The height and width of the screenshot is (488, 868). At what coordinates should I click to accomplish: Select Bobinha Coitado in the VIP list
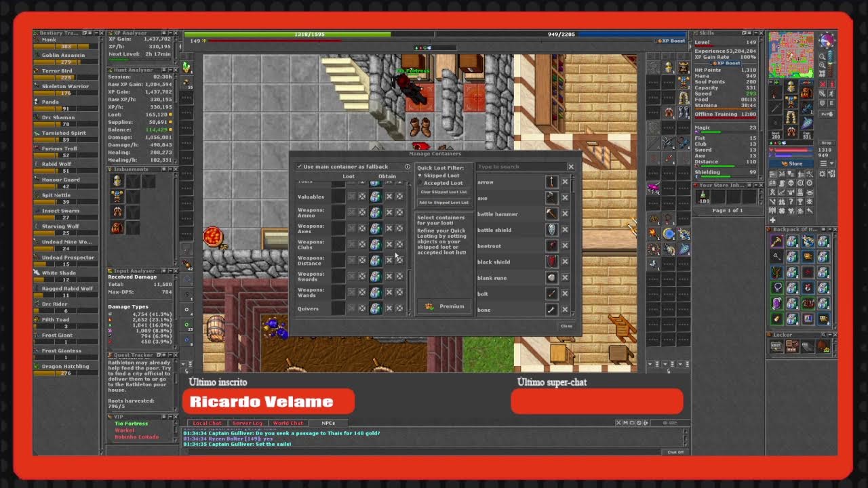[x=136, y=437]
